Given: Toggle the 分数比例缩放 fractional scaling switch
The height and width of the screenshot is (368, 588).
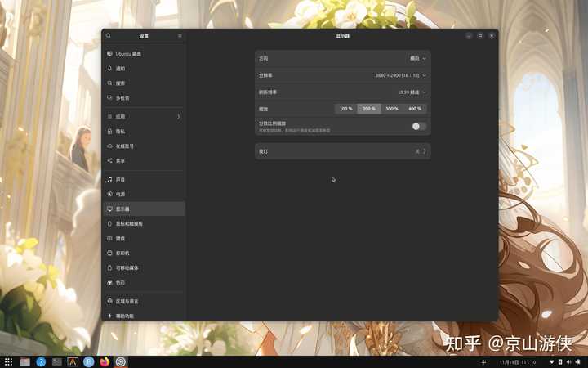Looking at the screenshot, I should point(419,127).
